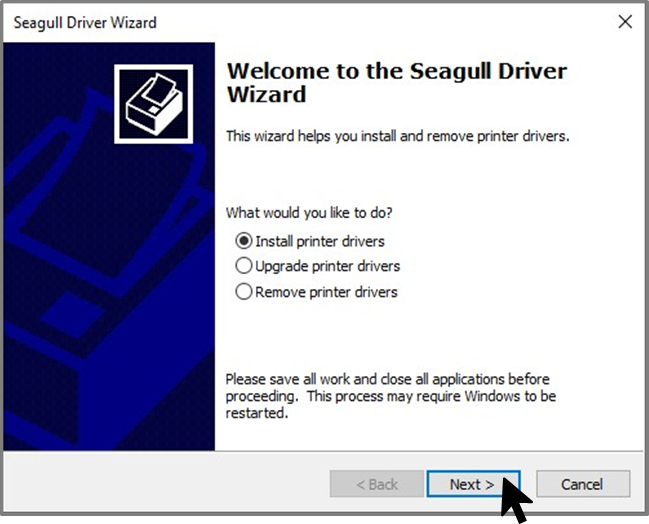The height and width of the screenshot is (524, 649).
Task: Click the light blue square in the banner artwork
Action: [x=72, y=315]
